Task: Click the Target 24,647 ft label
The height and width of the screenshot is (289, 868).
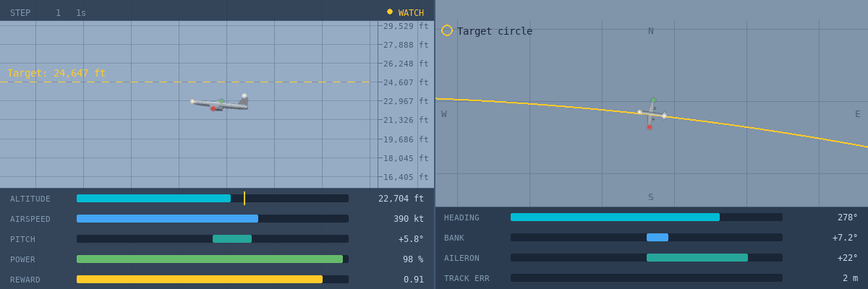Action: 56,73
